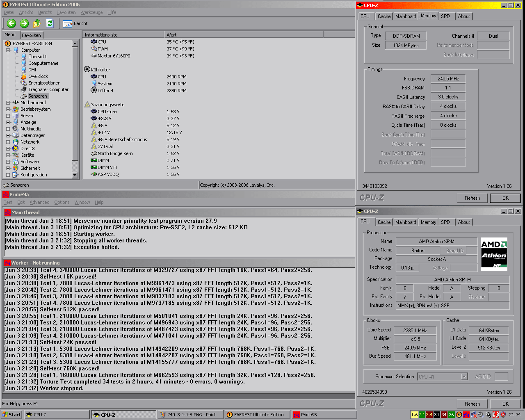Viewport: 525px width, 420px height.
Task: Expand the DirectX tree node
Action: [x=8, y=148]
